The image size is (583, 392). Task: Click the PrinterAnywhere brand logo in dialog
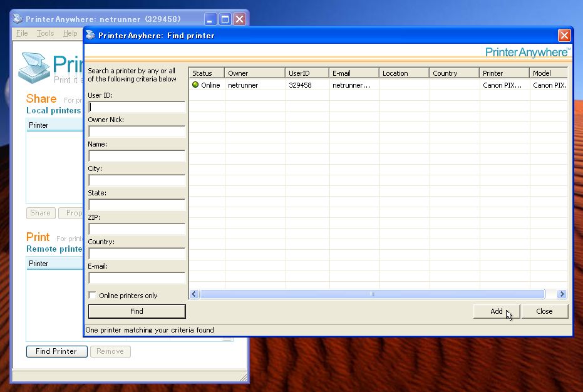pos(528,53)
